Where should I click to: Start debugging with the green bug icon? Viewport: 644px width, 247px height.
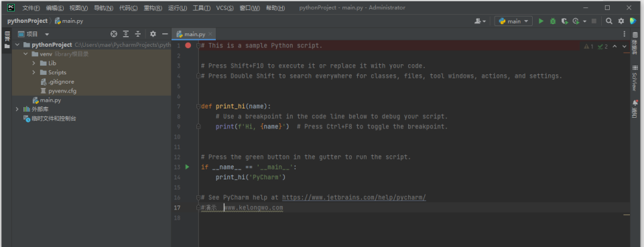click(553, 21)
